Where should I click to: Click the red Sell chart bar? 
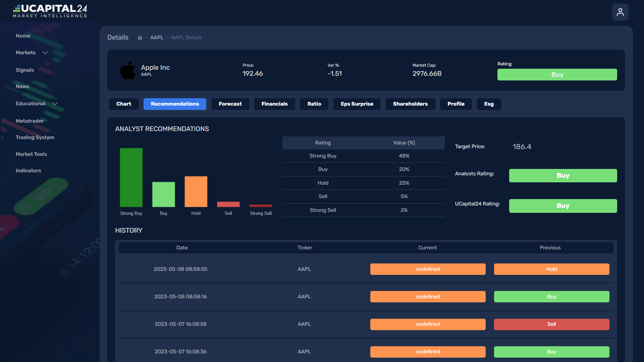[x=228, y=204]
